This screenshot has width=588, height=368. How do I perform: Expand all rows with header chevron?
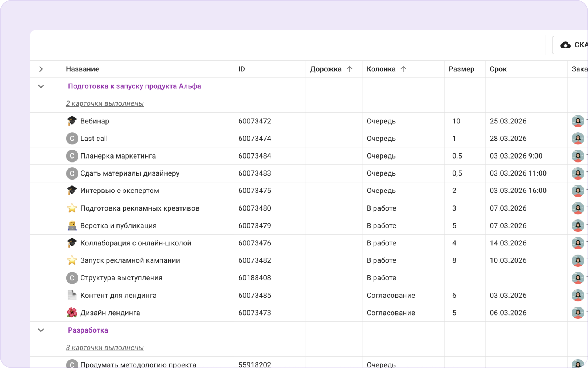(x=41, y=69)
